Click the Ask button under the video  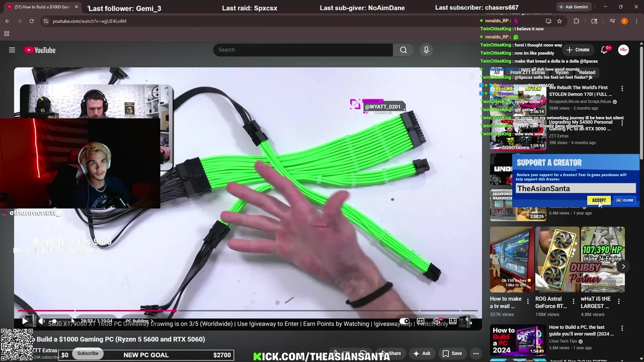tap(422, 353)
